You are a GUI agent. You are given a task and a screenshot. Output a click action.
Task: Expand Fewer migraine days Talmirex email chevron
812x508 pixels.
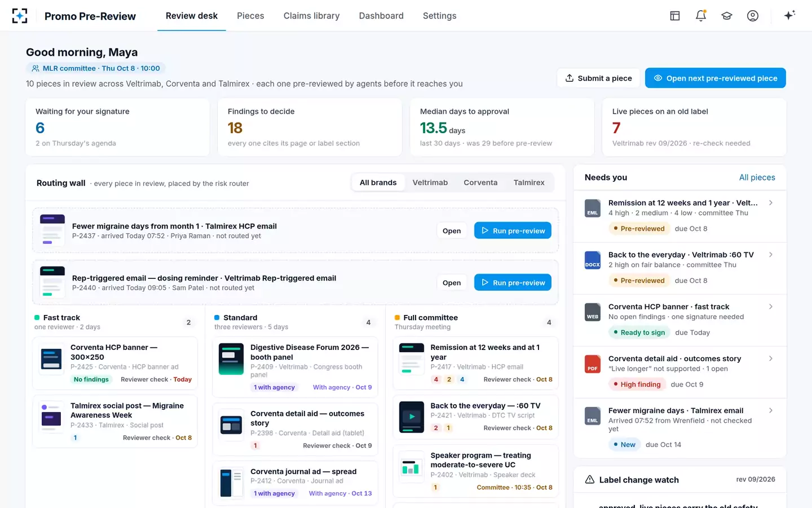[771, 410]
